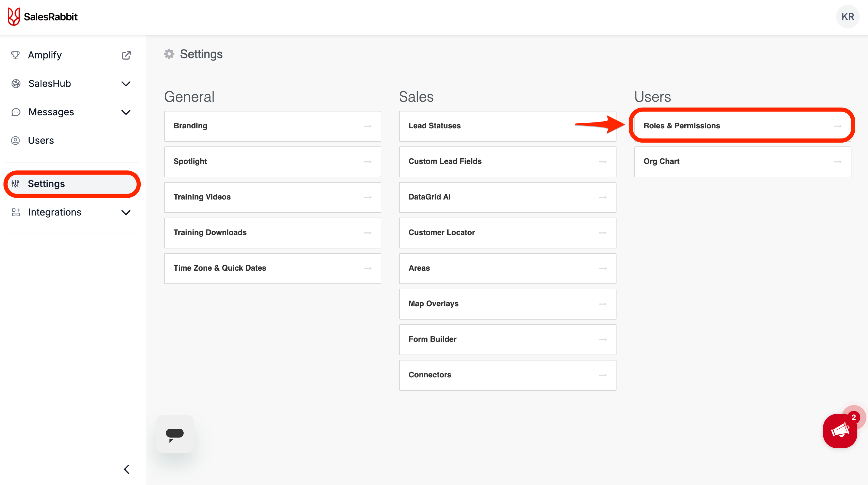This screenshot has height=485, width=868.
Task: Click the Settings sliders icon
Action: pos(15,184)
